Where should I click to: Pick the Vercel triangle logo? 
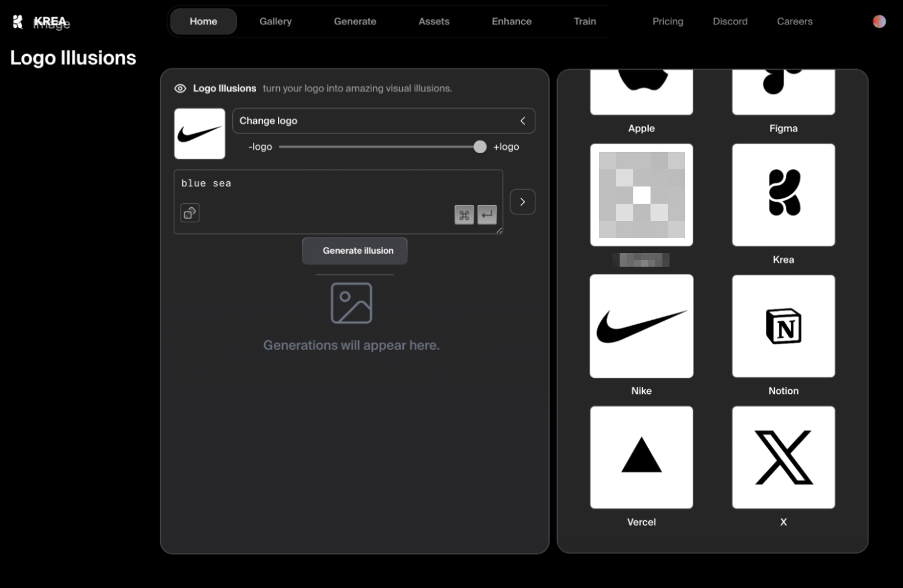(x=642, y=457)
